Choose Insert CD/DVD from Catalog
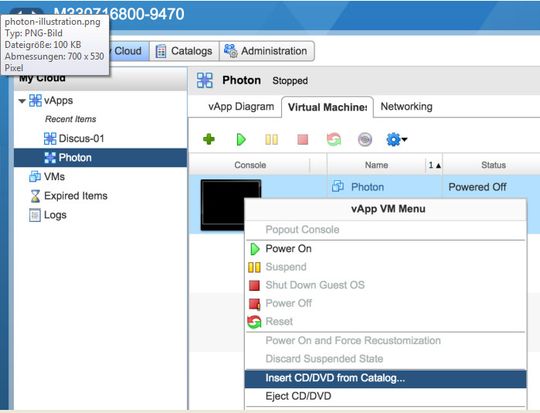The width and height of the screenshot is (540, 413). 386,378
